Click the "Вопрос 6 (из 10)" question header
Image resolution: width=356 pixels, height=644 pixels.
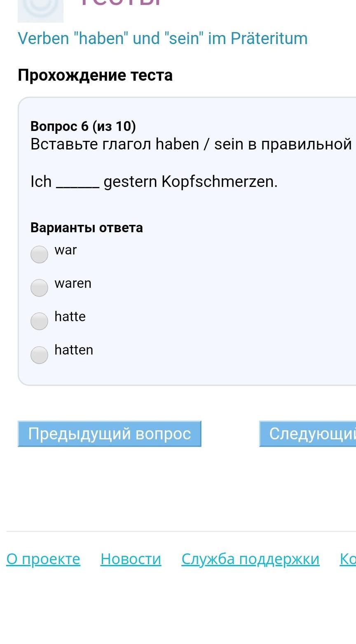pos(83,126)
